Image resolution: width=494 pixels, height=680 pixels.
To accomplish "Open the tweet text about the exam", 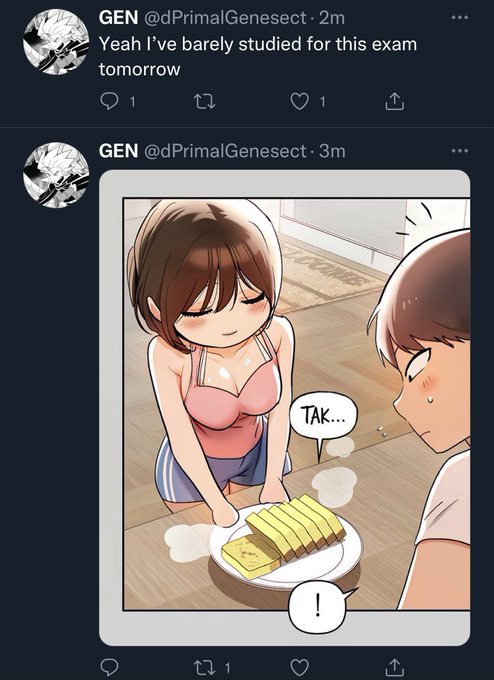I will click(258, 56).
